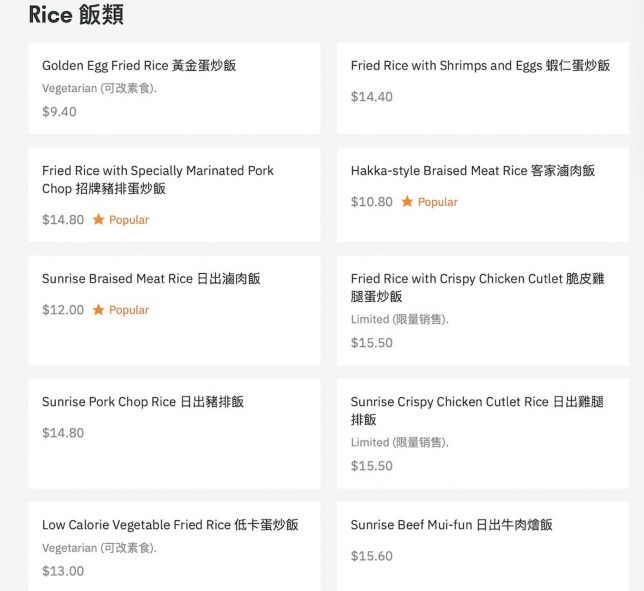Viewport: 644px width, 591px height.
Task: Choose Sunrise Beef Mui-fun
Action: [x=451, y=525]
